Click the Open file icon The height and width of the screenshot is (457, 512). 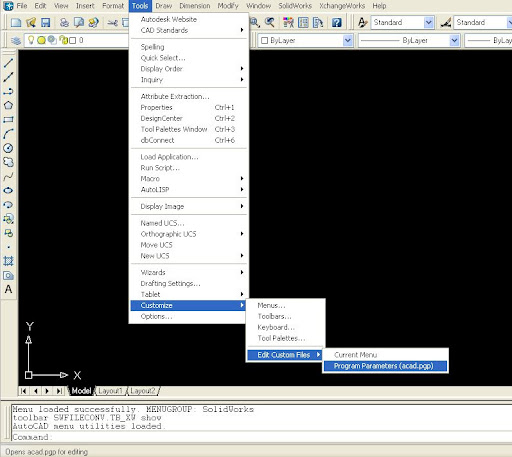[31, 22]
